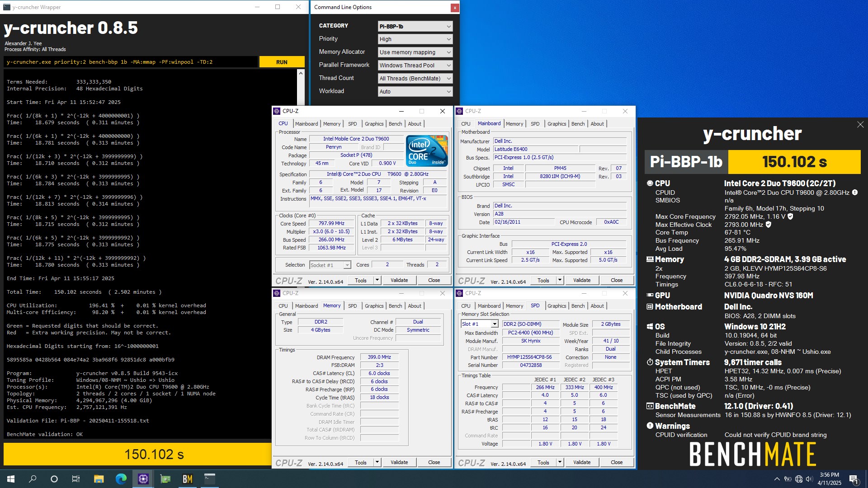Open Tools dropdown arrow in SPD window
The width and height of the screenshot is (868, 488).
560,462
